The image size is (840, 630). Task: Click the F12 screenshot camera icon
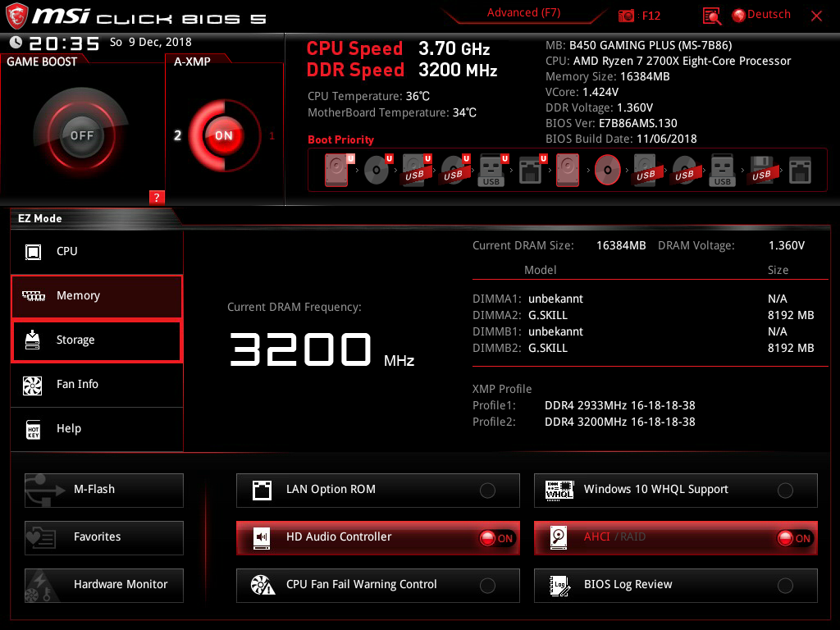pos(627,16)
